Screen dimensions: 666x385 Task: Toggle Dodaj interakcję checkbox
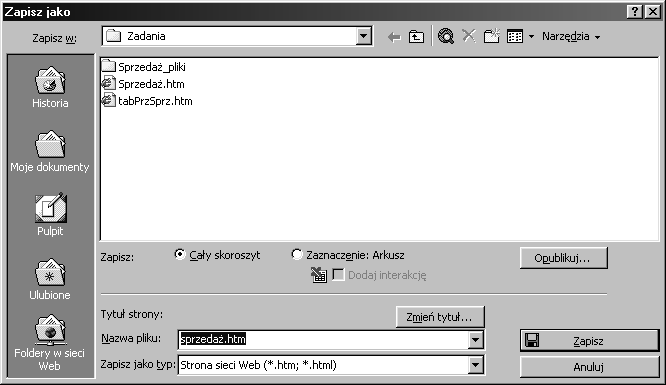(x=338, y=275)
